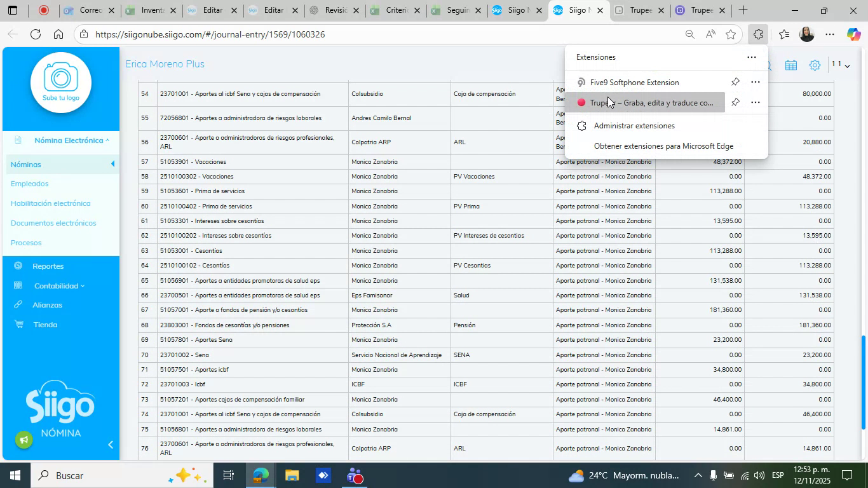Click the browser address bar URL
This screenshot has width=868, height=488.
[x=210, y=34]
